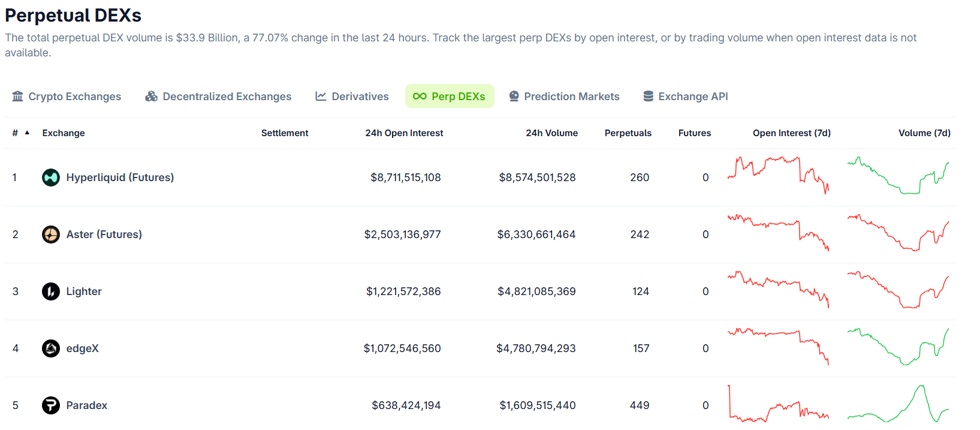The image size is (980, 430).
Task: Click Hyperliquid's 7d open interest sparkline
Action: click(x=778, y=175)
